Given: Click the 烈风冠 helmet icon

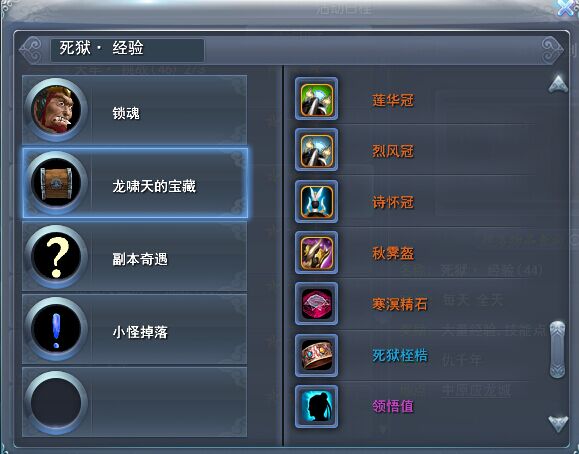Looking at the screenshot, I should coord(316,150).
